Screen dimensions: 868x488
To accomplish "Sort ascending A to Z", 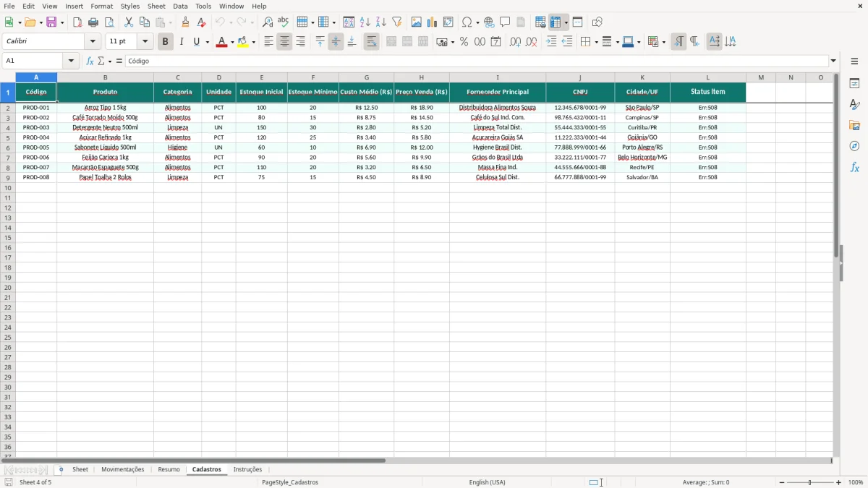I will tap(365, 22).
